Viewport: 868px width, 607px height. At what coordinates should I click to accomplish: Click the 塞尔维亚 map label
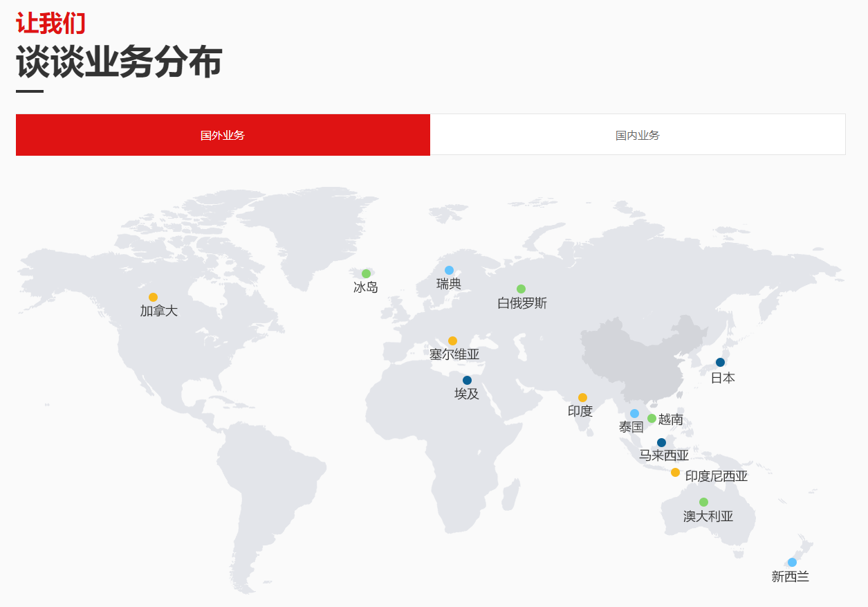(454, 354)
